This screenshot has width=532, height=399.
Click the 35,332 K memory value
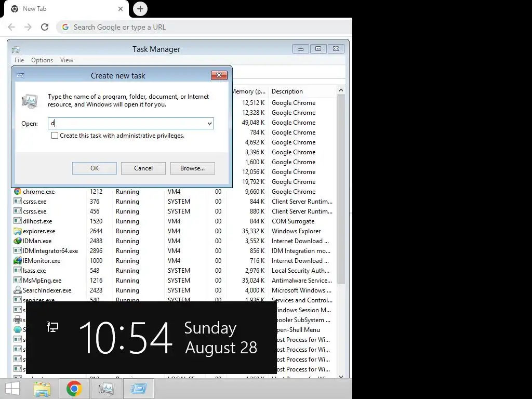tap(253, 231)
